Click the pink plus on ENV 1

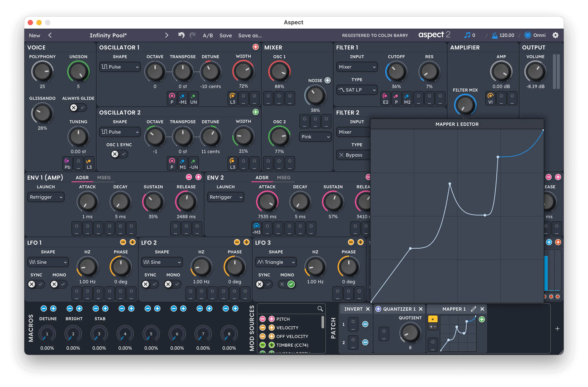pos(198,177)
